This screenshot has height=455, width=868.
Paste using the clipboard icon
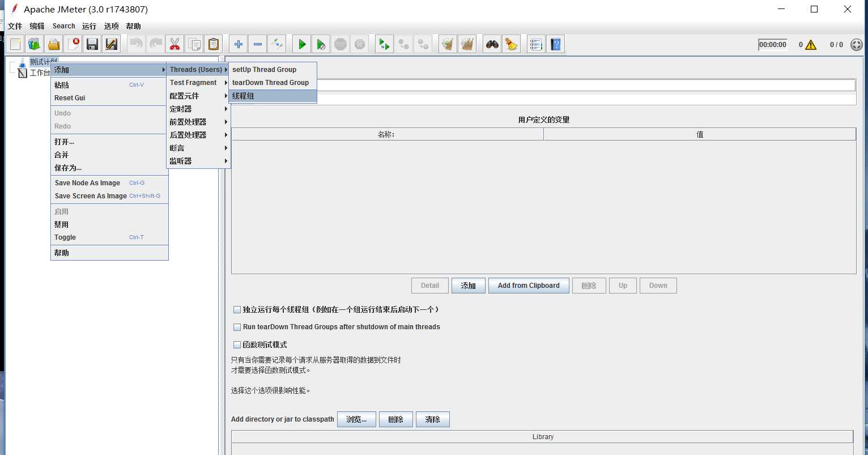coord(213,44)
